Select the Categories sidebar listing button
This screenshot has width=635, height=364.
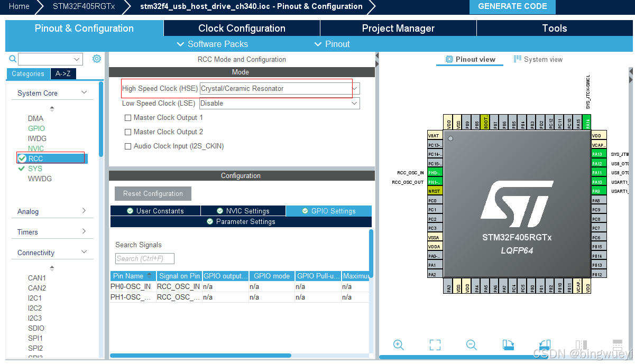[x=28, y=73]
